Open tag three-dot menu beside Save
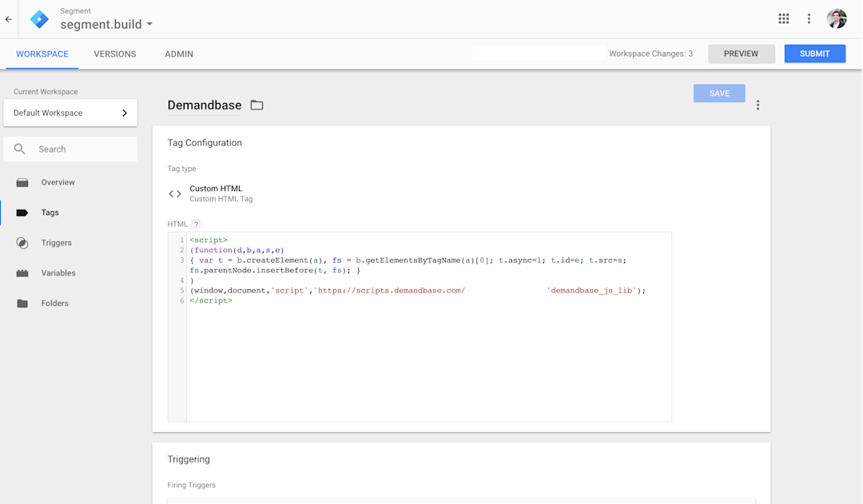The width and height of the screenshot is (863, 504). 758,105
